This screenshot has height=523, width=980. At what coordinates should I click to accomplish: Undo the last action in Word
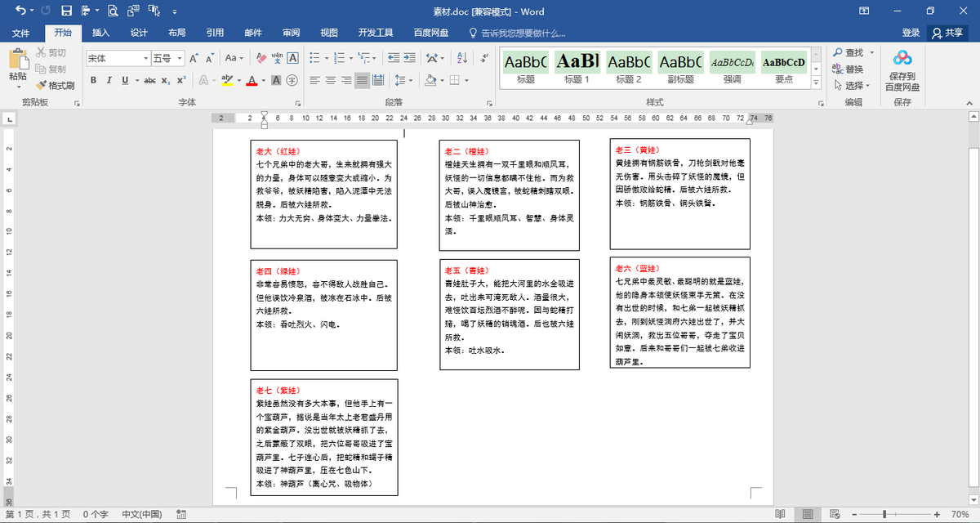pos(20,11)
